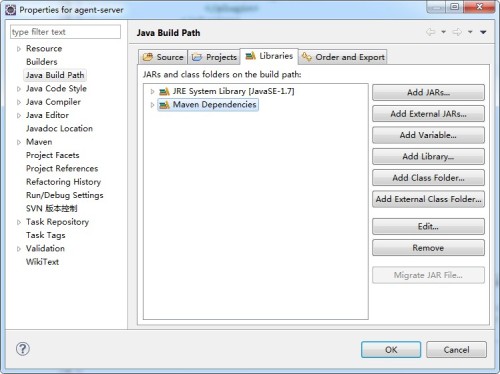Image resolution: width=500 pixels, height=374 pixels.
Task: Click the Add JARs button
Action: 428,92
